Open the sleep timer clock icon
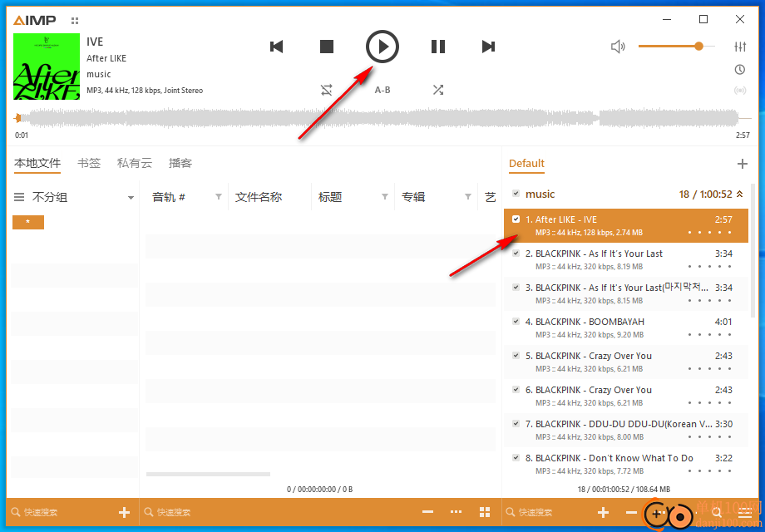765x532 pixels. (x=740, y=70)
